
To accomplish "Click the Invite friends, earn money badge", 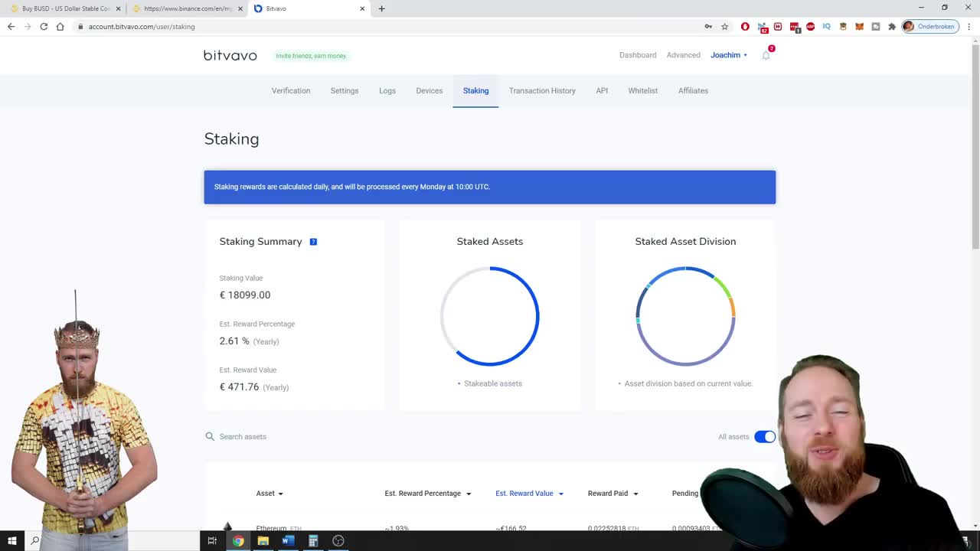I will (x=311, y=56).
